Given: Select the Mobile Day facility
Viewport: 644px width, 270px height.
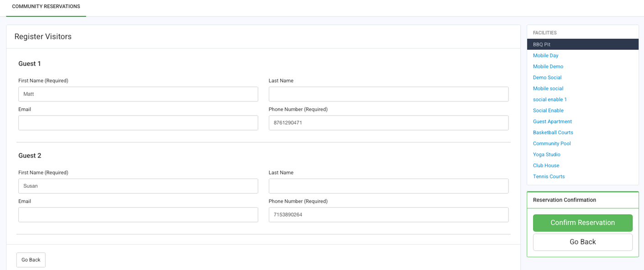Looking at the screenshot, I should pos(546,55).
